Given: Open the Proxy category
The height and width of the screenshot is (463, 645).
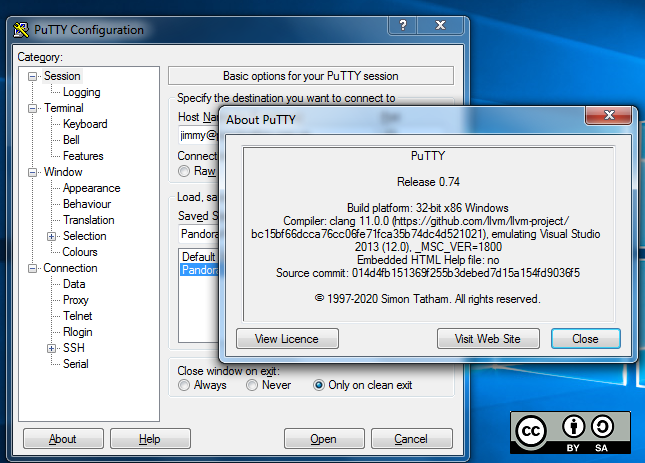Looking at the screenshot, I should point(76,300).
